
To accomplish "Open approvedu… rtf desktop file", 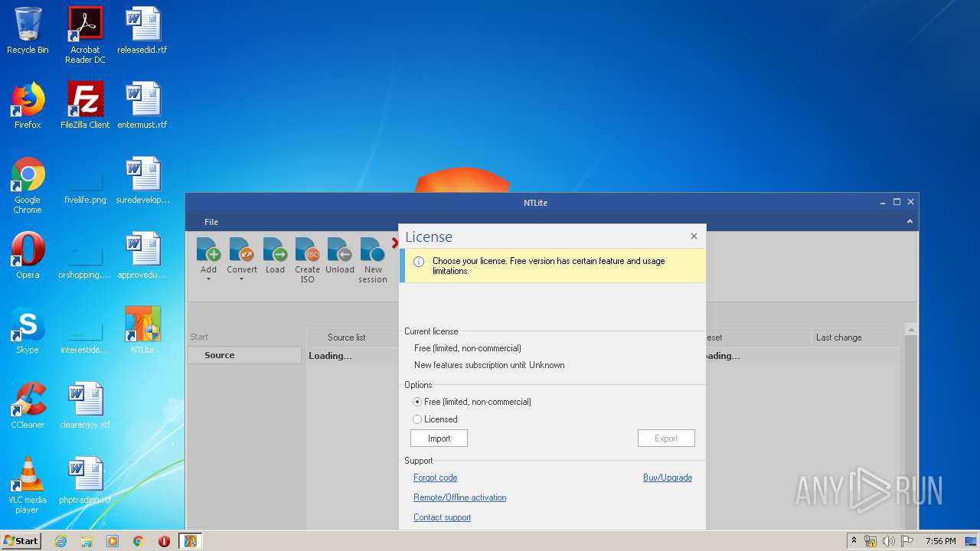I will click(142, 256).
